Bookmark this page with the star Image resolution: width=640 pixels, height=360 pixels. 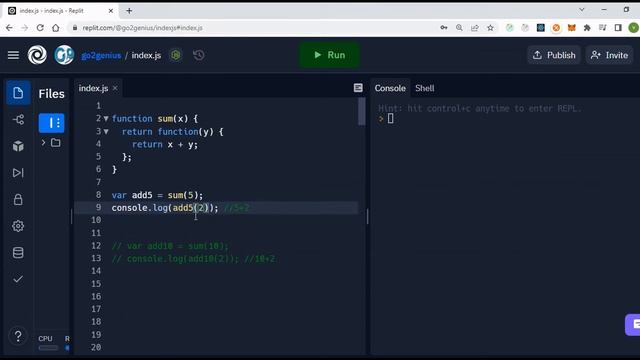490,28
